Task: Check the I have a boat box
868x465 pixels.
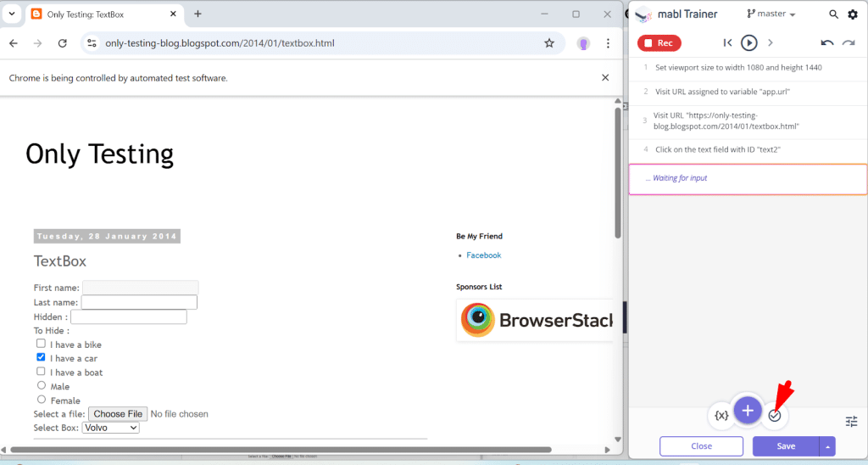Action: pos(41,371)
